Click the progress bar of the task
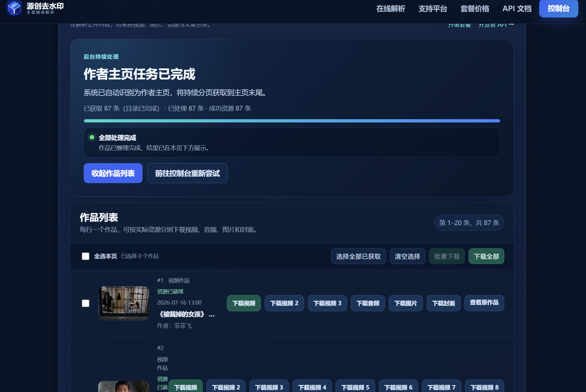 (292, 121)
